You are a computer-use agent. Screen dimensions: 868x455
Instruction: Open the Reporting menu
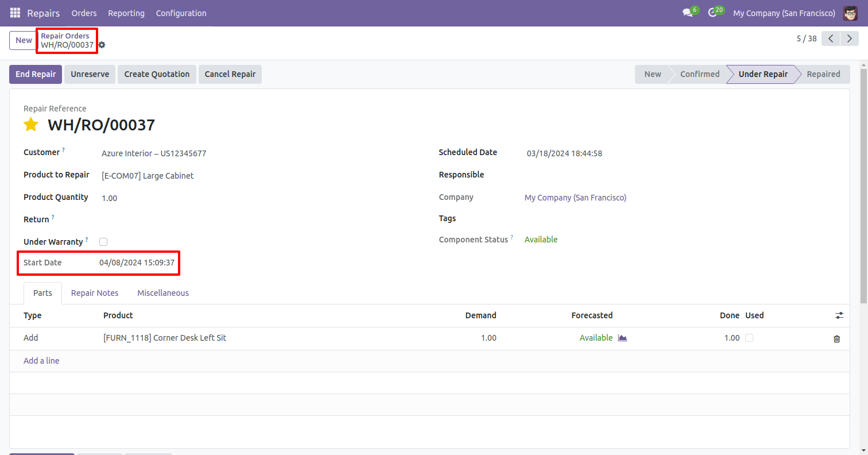coord(126,13)
